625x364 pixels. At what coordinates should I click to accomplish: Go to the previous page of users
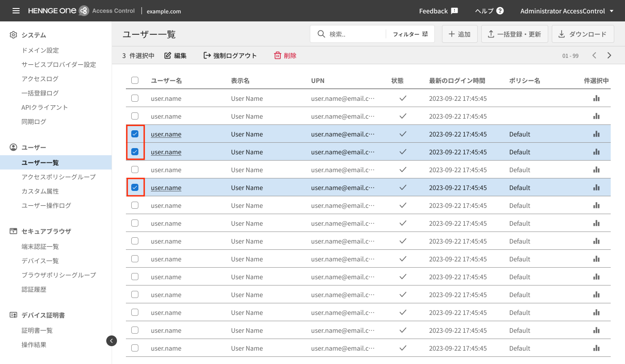point(594,56)
